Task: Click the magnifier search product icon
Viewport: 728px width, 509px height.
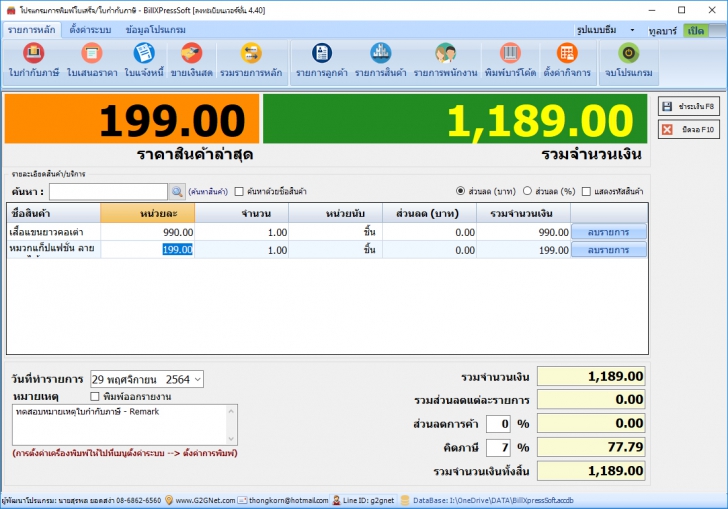Action: 177,191
